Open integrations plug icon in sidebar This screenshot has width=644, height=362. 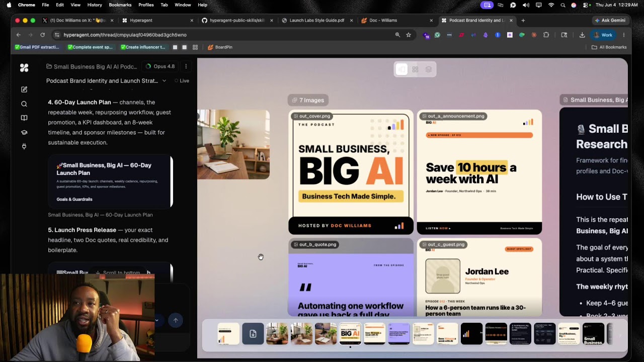(24, 146)
